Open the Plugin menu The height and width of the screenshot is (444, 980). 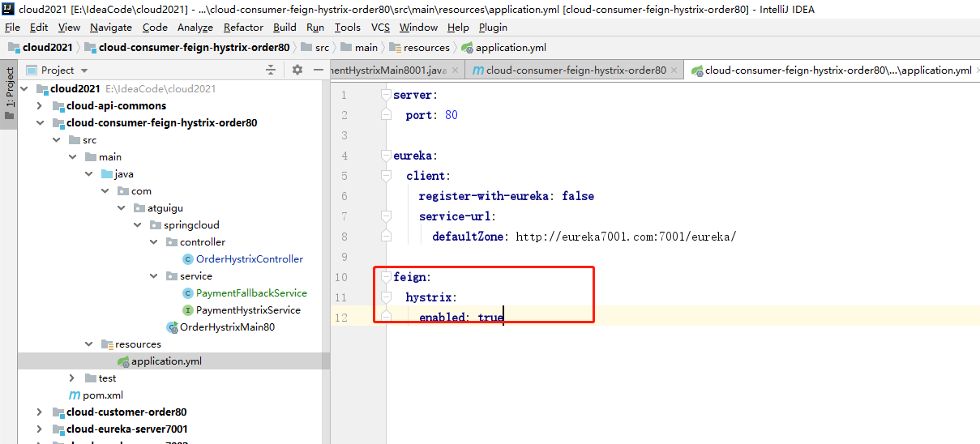click(x=493, y=28)
